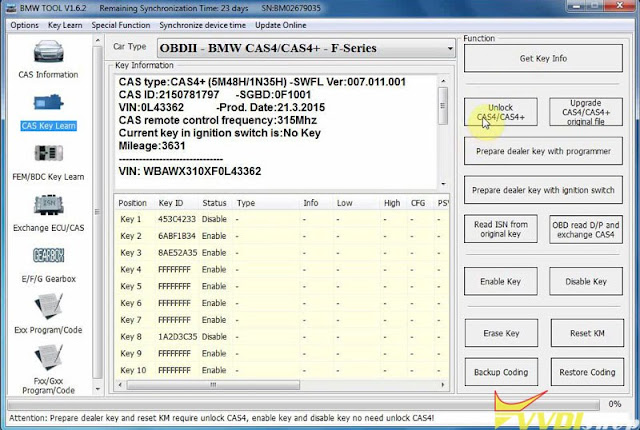Open FEM/BDC Key Learn icon
640x430 pixels.
[48, 154]
